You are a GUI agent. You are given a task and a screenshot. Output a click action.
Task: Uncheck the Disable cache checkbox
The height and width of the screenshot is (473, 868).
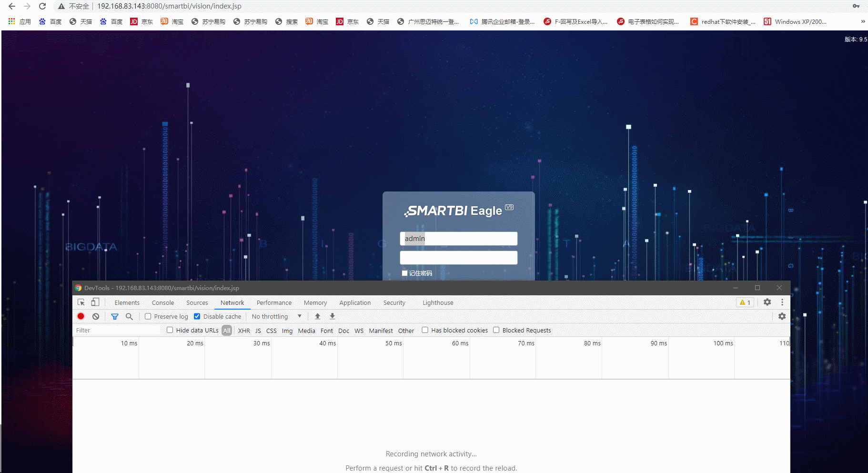coord(197,316)
